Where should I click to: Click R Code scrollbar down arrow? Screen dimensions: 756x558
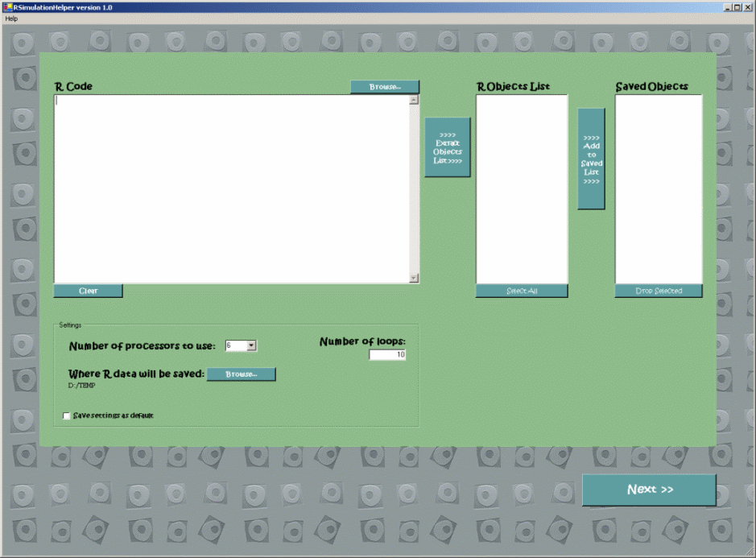[x=414, y=278]
